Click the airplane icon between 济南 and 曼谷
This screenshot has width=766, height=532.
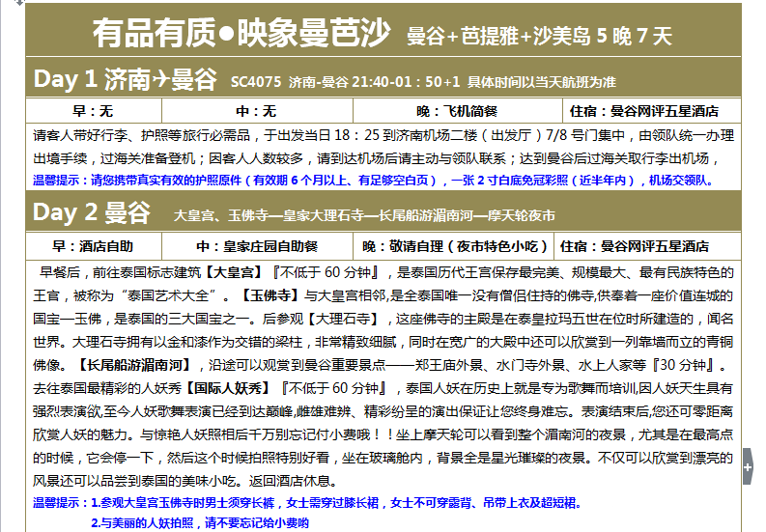[157, 80]
